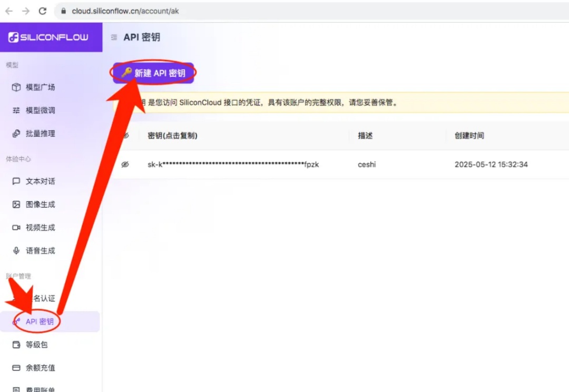Click the 描述 column header

coord(365,135)
